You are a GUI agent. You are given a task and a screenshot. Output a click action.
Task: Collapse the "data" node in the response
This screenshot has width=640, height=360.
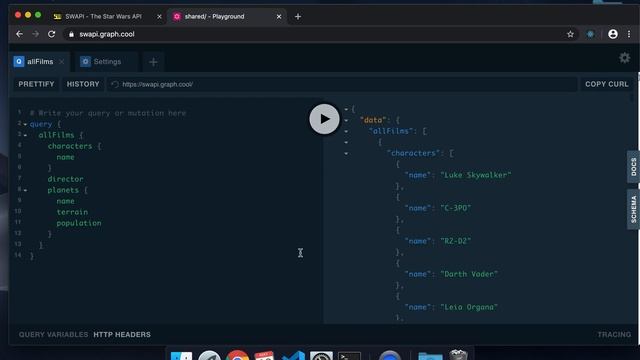coord(346,120)
